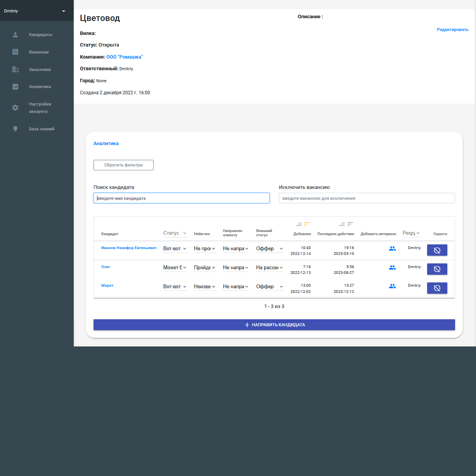Click the Заказчики building icon

15,69
